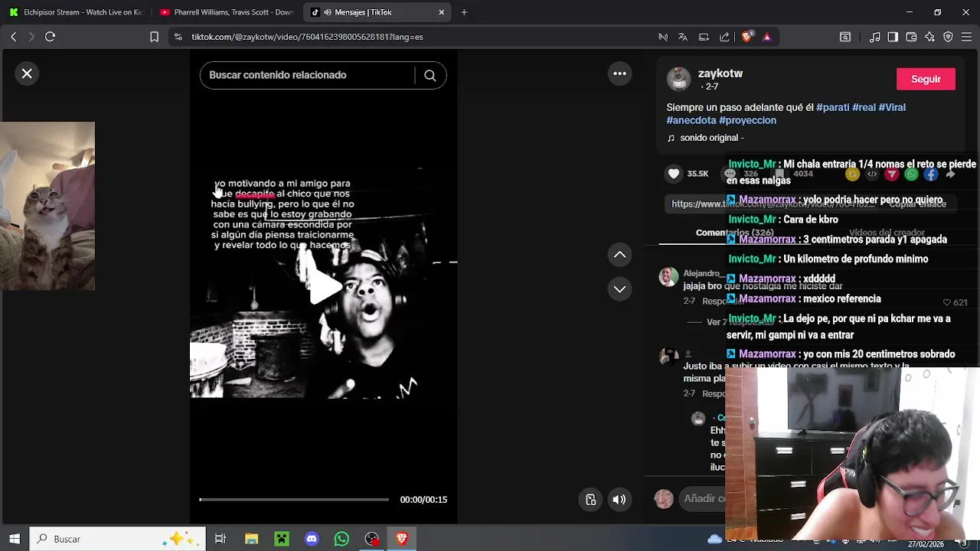
Task: Open the translate page icon
Action: [x=683, y=37]
